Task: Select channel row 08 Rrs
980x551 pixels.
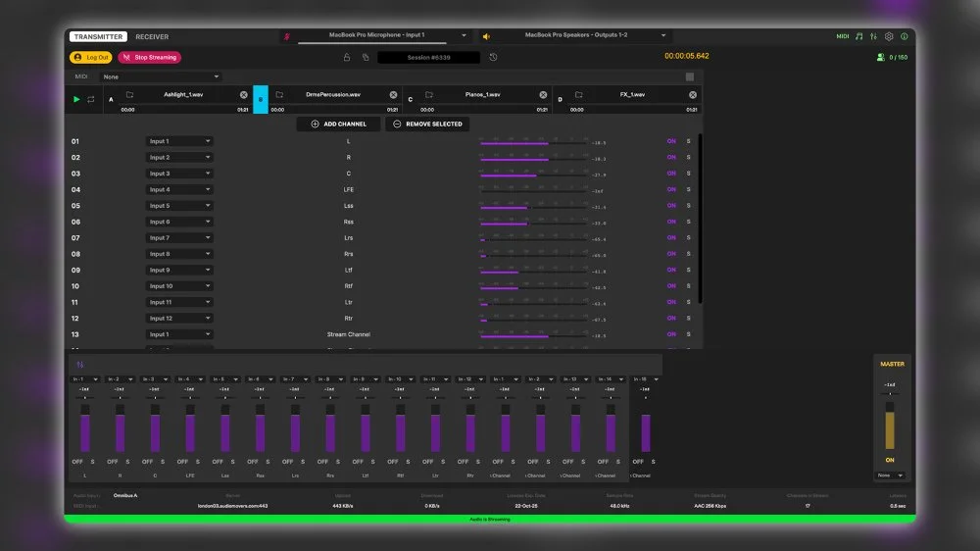Action: click(382, 254)
